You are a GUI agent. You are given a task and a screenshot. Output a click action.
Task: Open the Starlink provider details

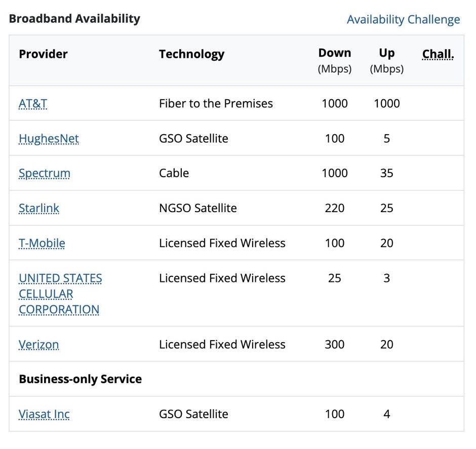point(39,208)
